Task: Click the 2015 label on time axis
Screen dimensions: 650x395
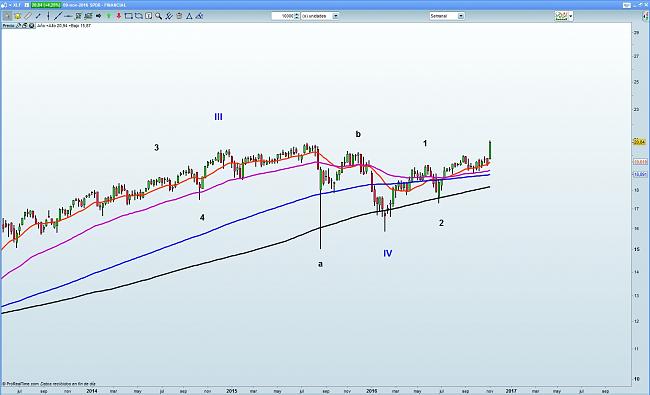Action: (232, 391)
